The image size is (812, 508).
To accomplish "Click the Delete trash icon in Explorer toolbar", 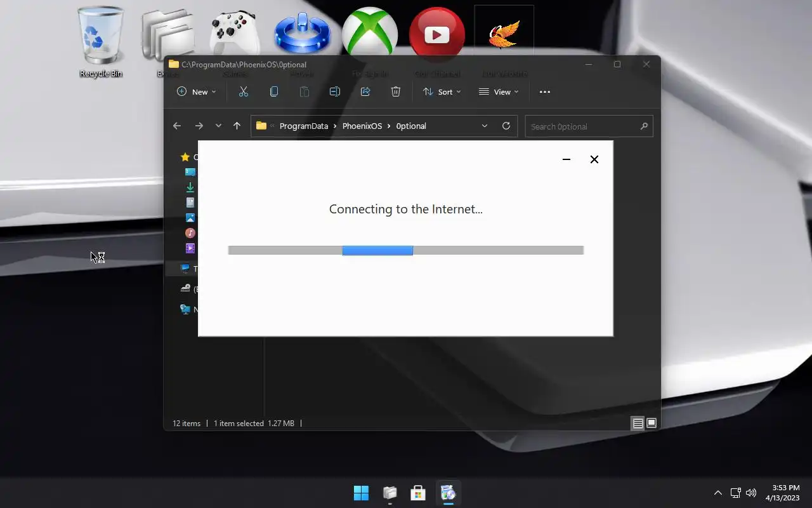I will tap(395, 91).
